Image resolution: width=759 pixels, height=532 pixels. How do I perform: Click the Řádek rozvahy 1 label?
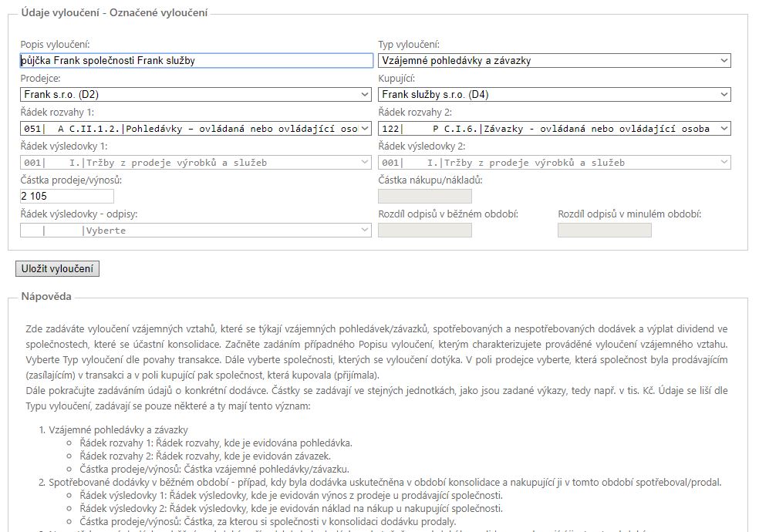click(x=57, y=113)
